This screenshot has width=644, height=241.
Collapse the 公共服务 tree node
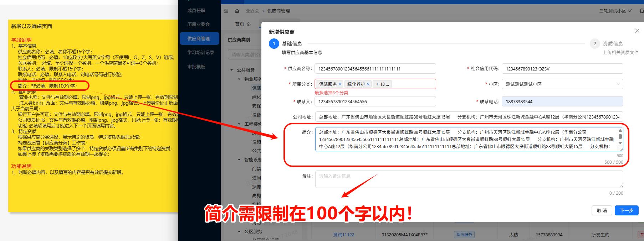click(232, 70)
